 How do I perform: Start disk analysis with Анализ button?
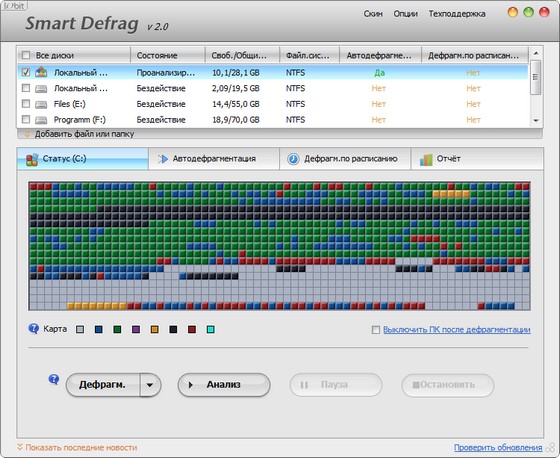(224, 385)
